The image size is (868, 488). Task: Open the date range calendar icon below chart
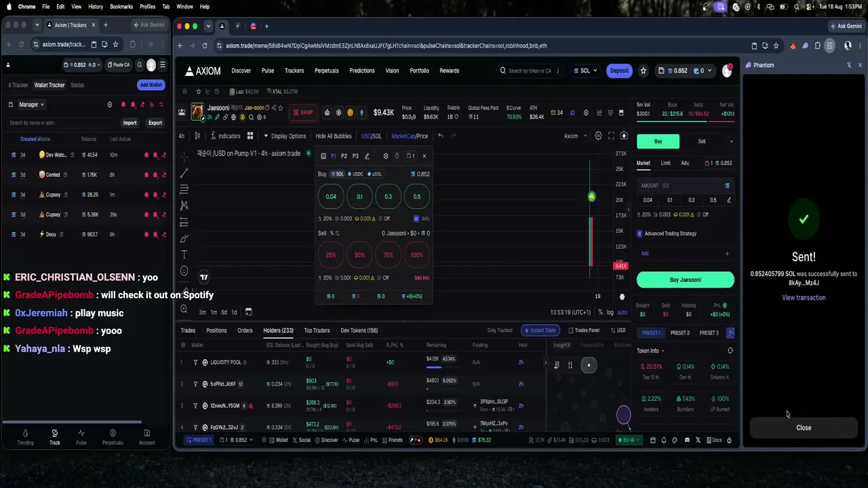[x=248, y=312]
